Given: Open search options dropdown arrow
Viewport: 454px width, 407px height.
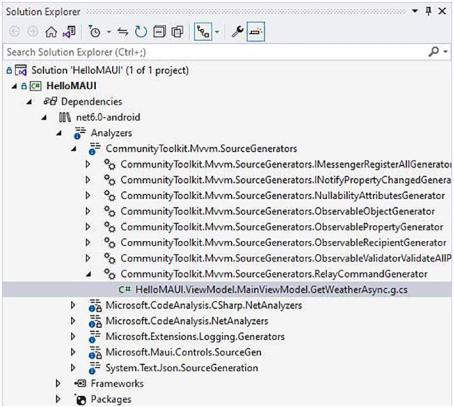Looking at the screenshot, I should 446,52.
